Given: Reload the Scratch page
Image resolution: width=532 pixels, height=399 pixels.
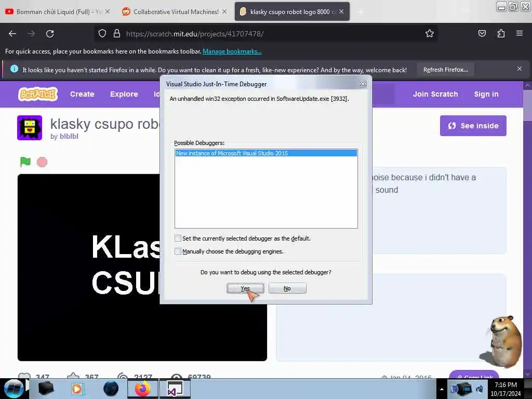Looking at the screenshot, I should (x=50, y=34).
